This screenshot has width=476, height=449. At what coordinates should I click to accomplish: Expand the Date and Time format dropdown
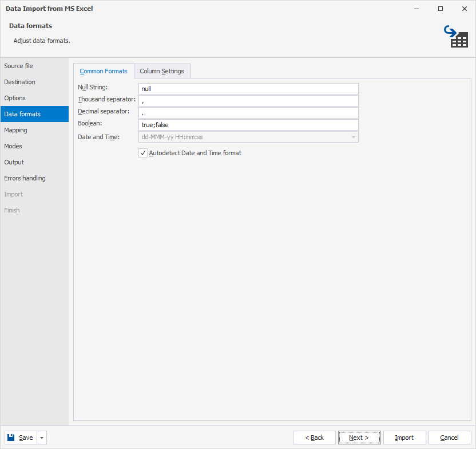point(354,137)
